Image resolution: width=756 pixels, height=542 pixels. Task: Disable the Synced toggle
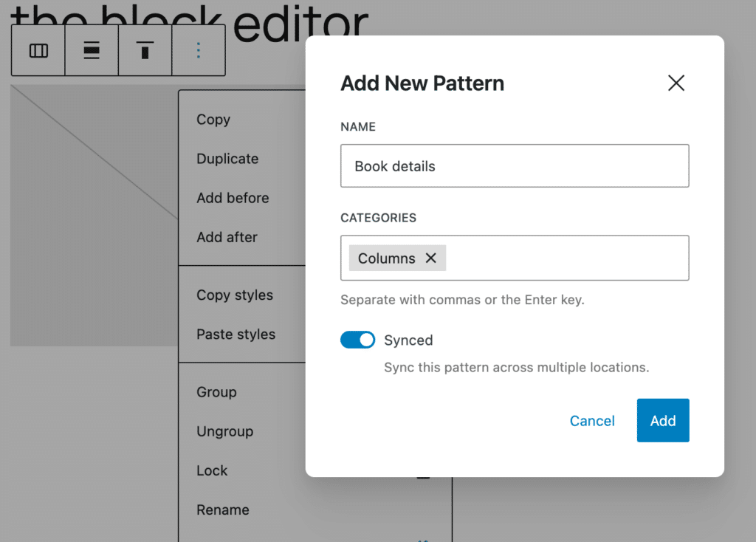(357, 340)
